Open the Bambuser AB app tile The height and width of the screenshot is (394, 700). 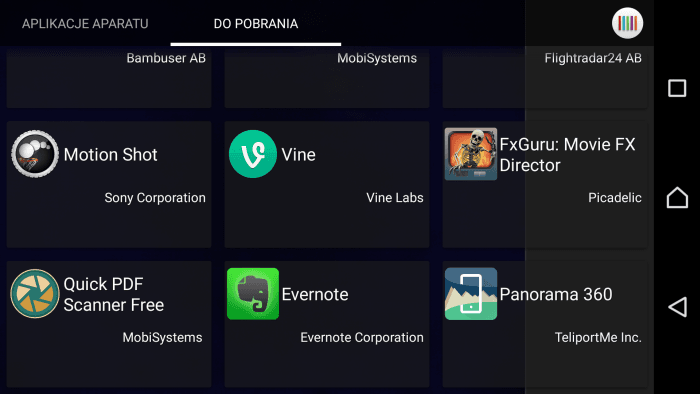tap(109, 77)
